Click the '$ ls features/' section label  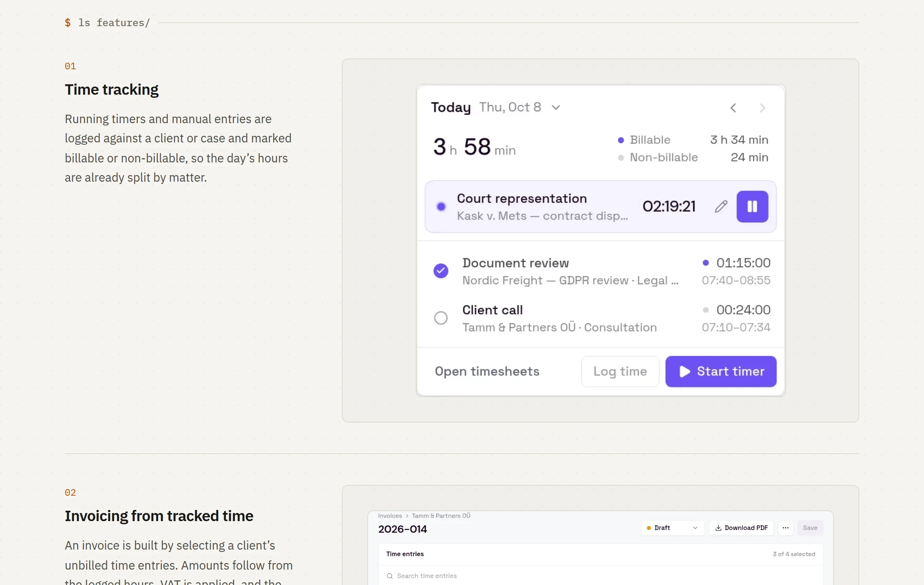pyautogui.click(x=107, y=23)
